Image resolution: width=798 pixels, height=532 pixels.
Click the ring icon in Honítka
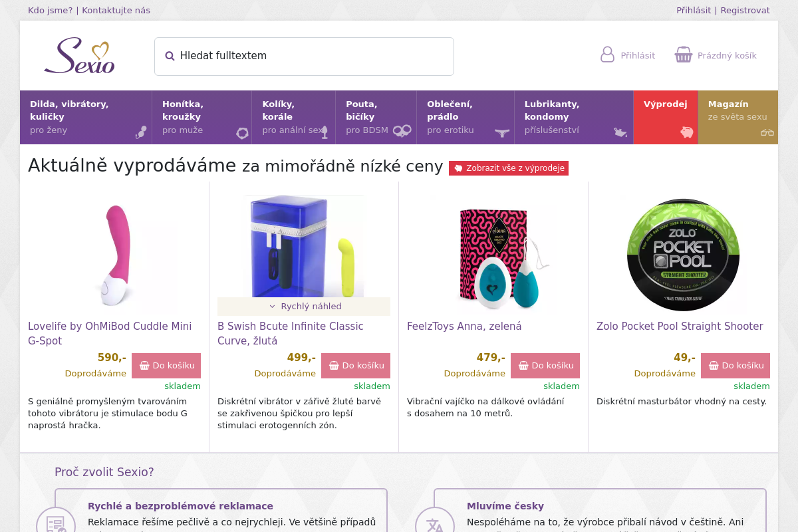click(x=242, y=133)
